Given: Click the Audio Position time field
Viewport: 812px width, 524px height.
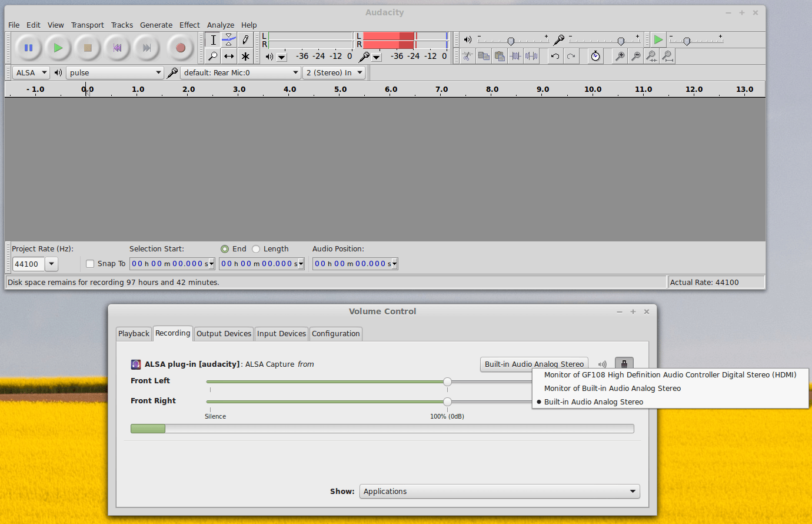Looking at the screenshot, I should tap(355, 264).
